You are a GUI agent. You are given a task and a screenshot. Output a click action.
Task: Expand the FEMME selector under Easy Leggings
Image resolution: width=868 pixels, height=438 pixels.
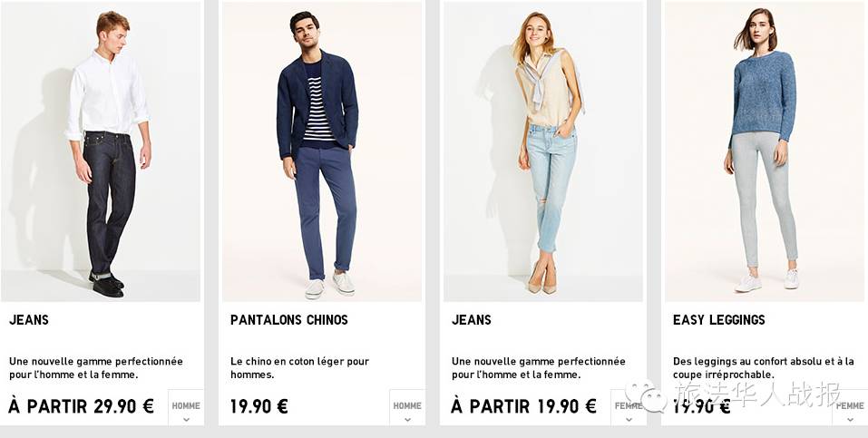tap(850, 407)
